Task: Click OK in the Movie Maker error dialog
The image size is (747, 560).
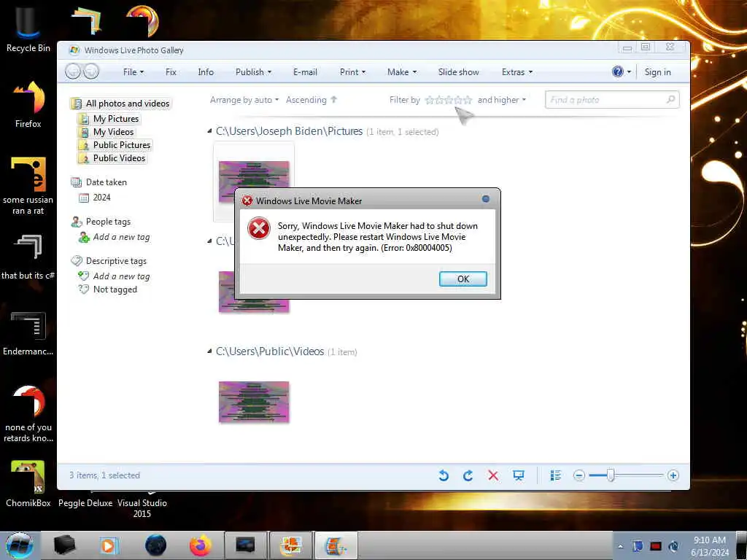Action: click(x=462, y=279)
